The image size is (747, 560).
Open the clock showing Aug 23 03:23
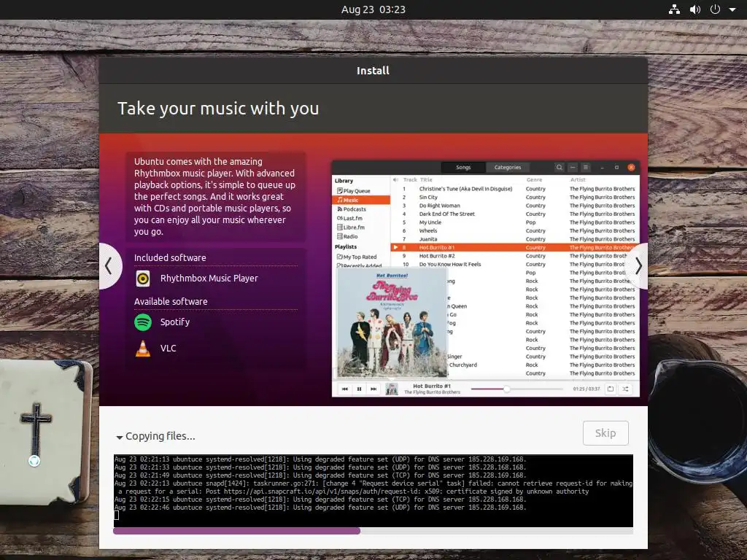pyautogui.click(x=373, y=9)
